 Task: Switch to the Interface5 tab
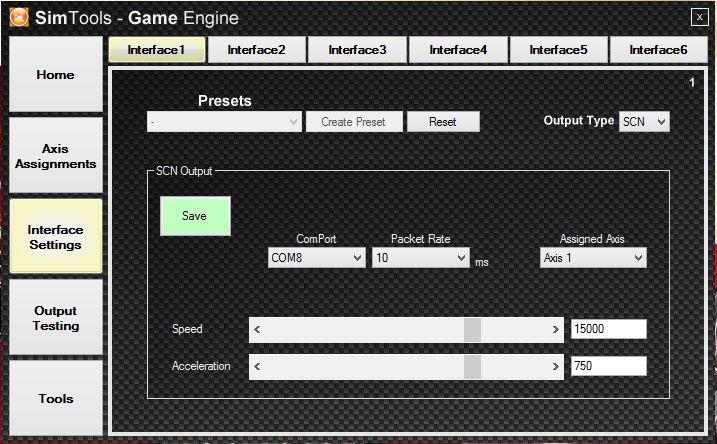558,49
